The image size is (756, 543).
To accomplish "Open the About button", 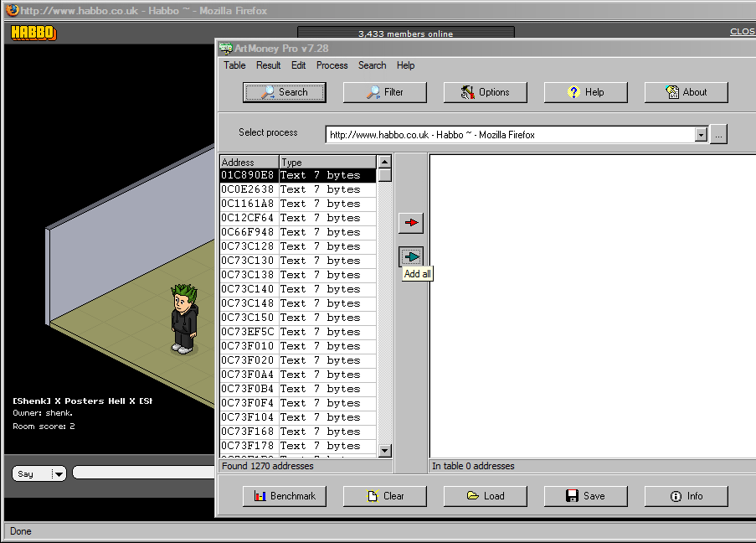I will click(686, 92).
